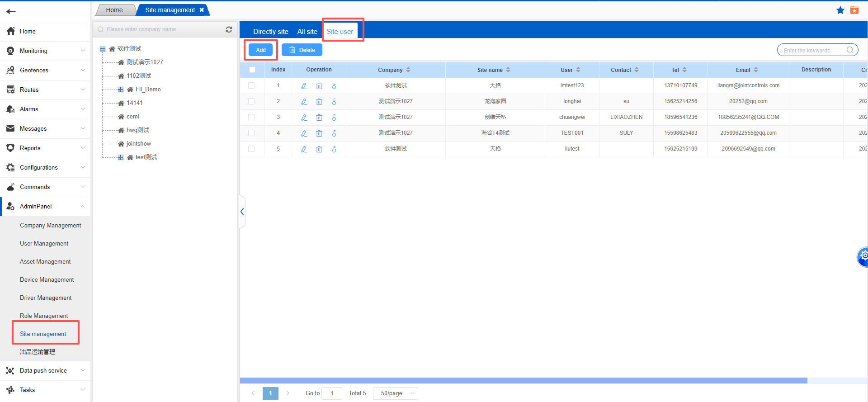The width and height of the screenshot is (868, 402).
Task: Click the blue star favorites icon
Action: (x=840, y=10)
